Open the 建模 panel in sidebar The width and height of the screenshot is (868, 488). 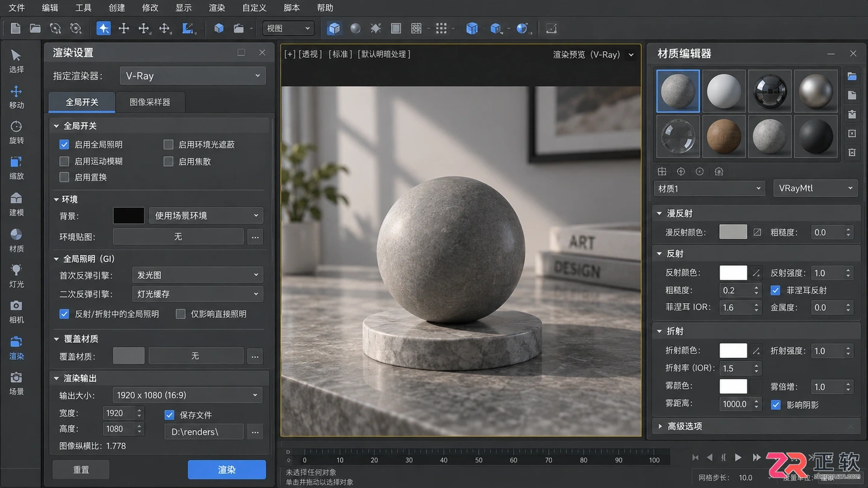[16, 204]
